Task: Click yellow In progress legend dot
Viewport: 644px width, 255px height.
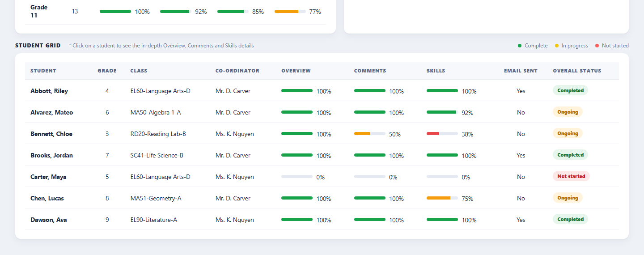Action: (x=557, y=46)
